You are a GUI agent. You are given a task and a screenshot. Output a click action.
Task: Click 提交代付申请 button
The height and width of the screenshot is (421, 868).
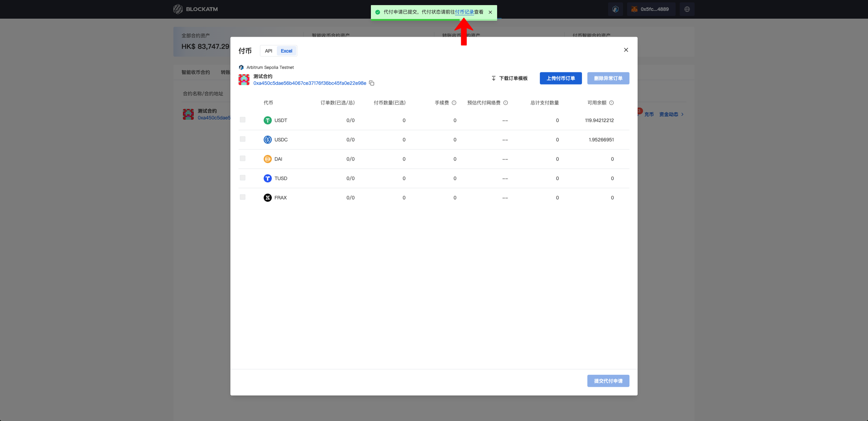(608, 381)
